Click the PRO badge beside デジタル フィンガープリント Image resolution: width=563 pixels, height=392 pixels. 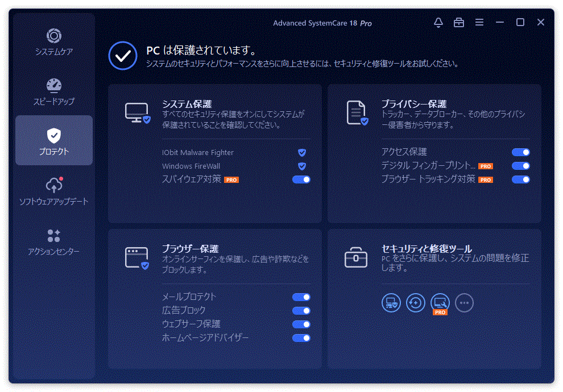(x=486, y=166)
